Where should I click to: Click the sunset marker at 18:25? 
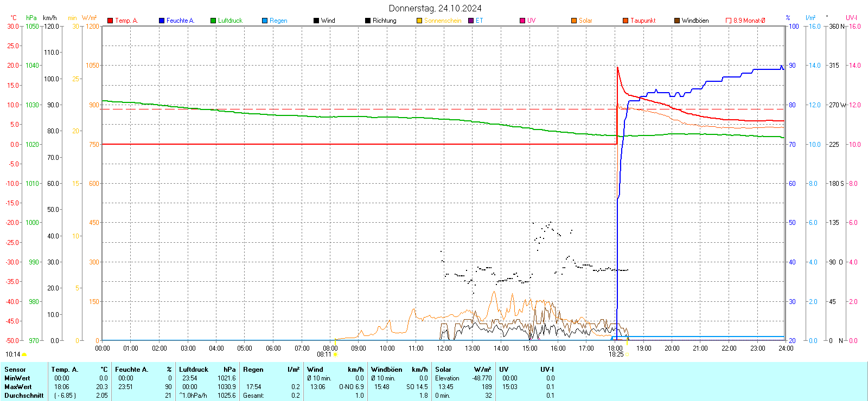[628, 354]
